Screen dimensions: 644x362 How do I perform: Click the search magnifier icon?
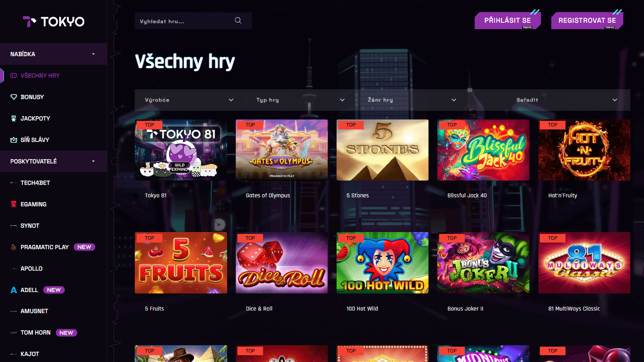tap(238, 20)
